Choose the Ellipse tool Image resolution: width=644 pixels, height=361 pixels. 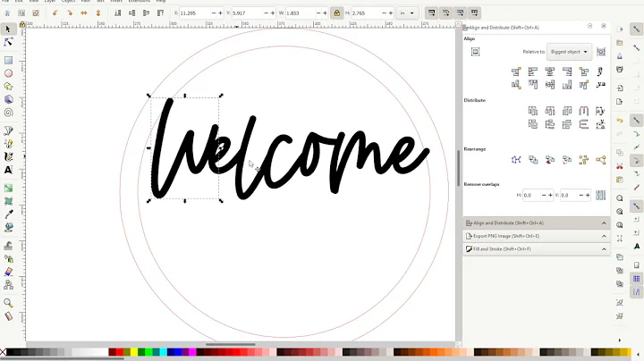point(8,73)
